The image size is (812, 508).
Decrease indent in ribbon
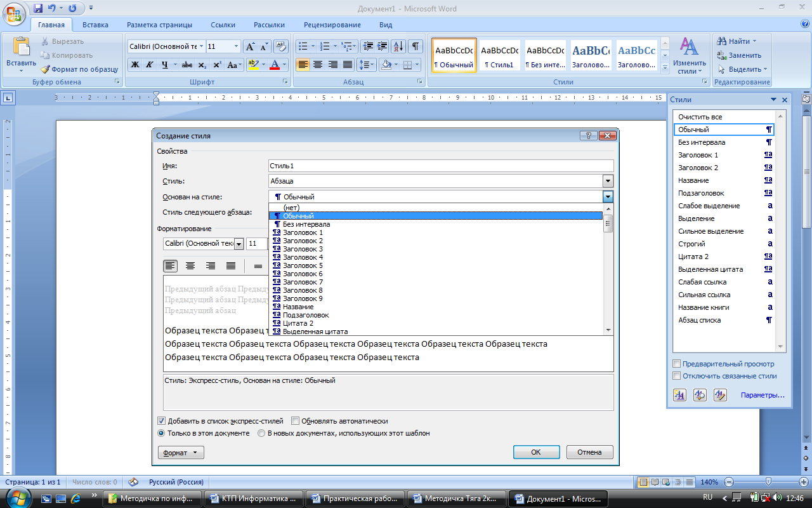point(367,46)
